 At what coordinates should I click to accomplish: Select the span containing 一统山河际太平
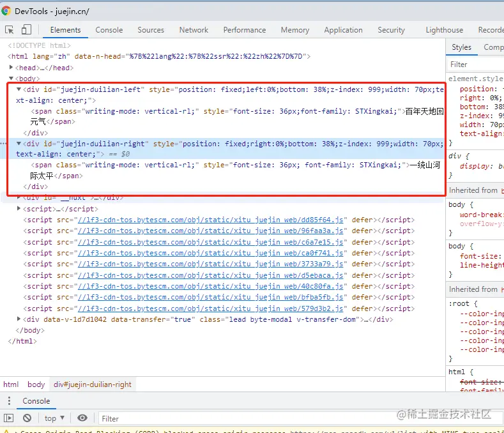[x=235, y=170]
